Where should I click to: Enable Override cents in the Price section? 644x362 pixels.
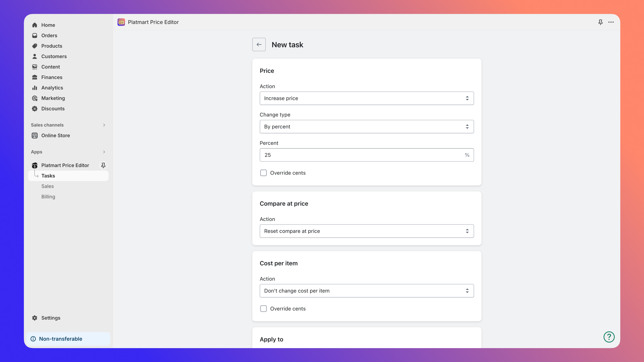point(263,173)
